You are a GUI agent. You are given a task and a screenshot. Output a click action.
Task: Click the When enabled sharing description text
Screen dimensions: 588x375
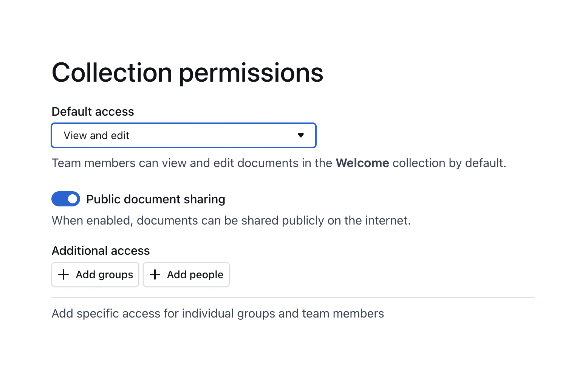(231, 220)
